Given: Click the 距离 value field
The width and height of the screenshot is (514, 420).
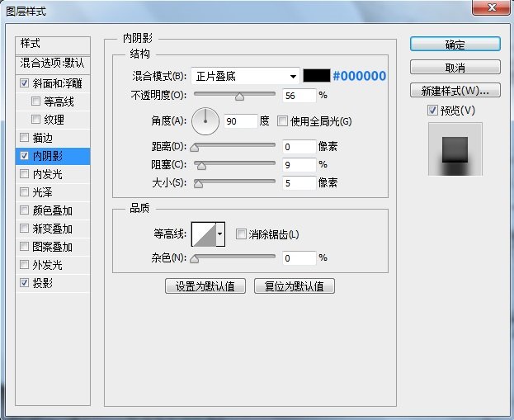Looking at the screenshot, I should [x=299, y=146].
